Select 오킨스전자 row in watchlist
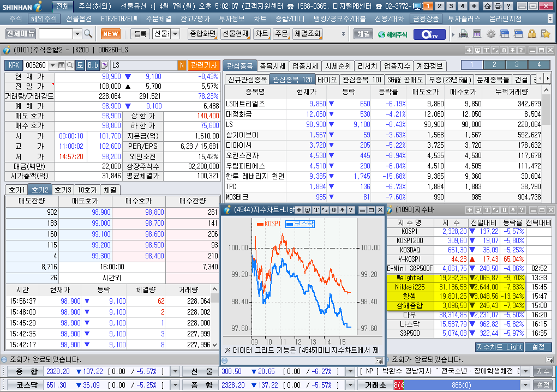The height and width of the screenshot is (392, 557). [384, 155]
